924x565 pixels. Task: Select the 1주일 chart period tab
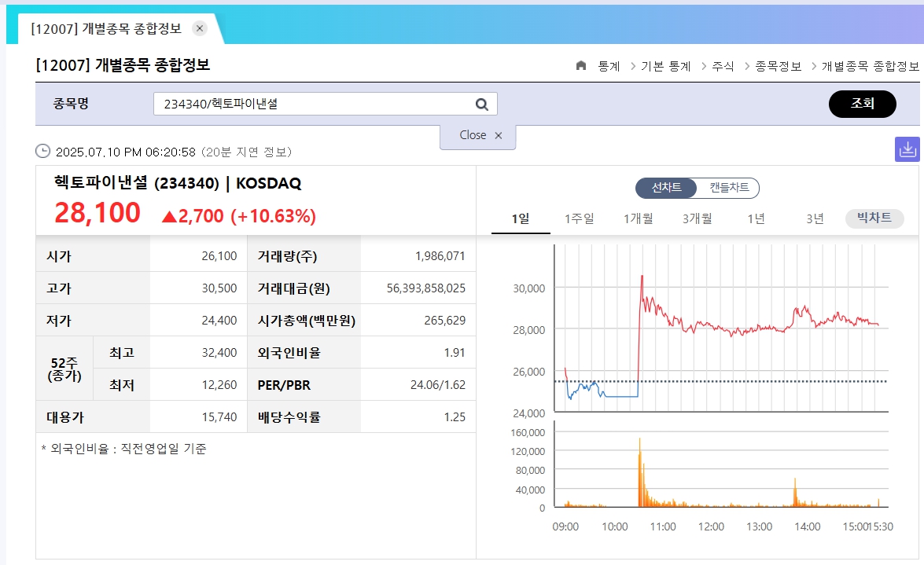[x=580, y=219]
